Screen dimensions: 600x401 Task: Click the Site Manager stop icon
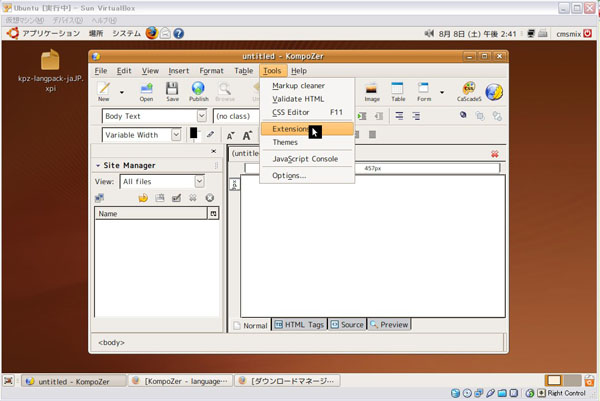pyautogui.click(x=209, y=198)
